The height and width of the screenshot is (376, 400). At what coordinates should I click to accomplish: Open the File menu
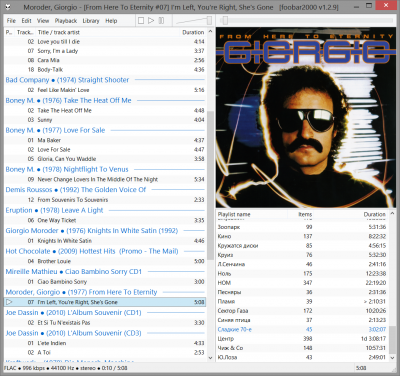11,21
